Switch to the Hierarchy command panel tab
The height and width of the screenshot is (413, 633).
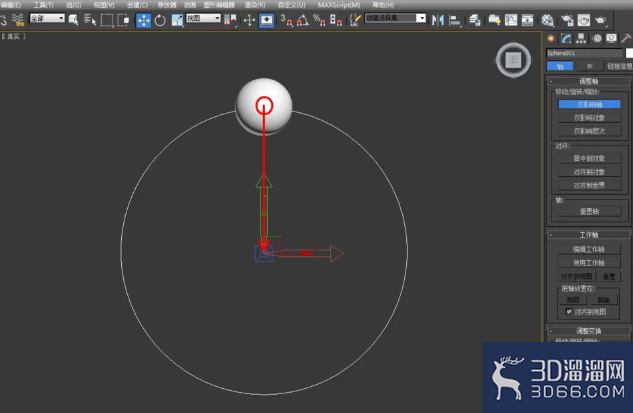point(581,38)
